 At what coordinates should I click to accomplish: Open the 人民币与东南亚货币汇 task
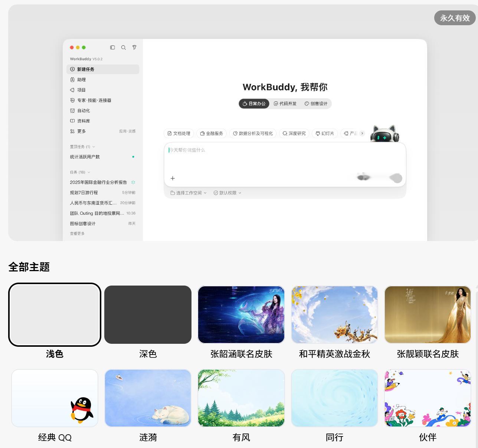(103, 203)
